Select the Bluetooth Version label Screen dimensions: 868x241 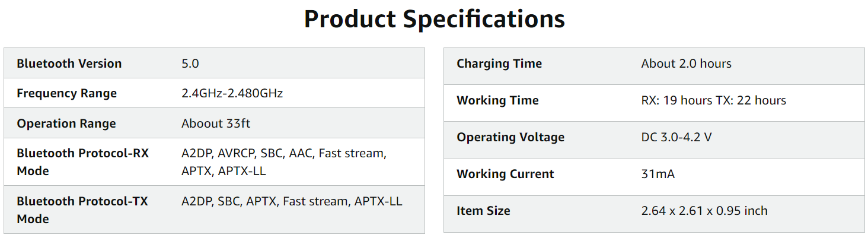click(69, 64)
